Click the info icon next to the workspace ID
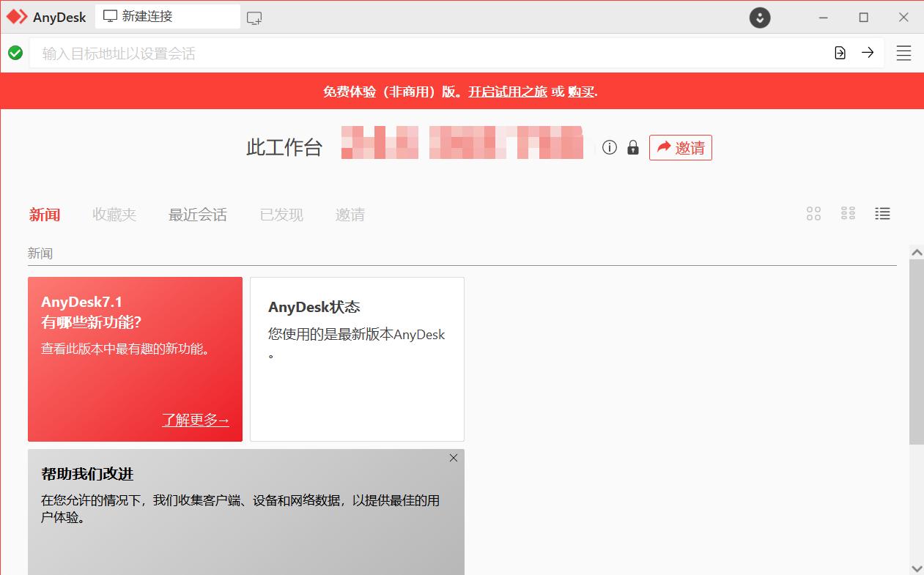Image resolution: width=924 pixels, height=575 pixels. (x=609, y=147)
